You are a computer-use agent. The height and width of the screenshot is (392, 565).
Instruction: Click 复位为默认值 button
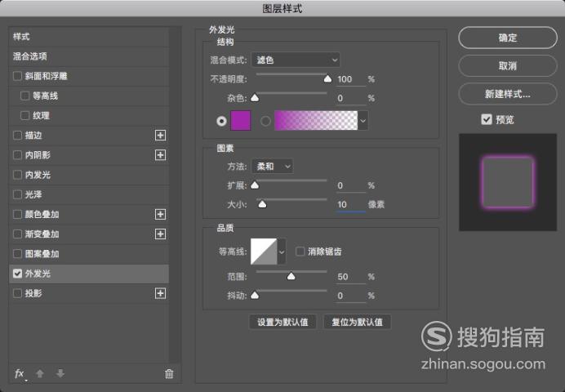[357, 322]
